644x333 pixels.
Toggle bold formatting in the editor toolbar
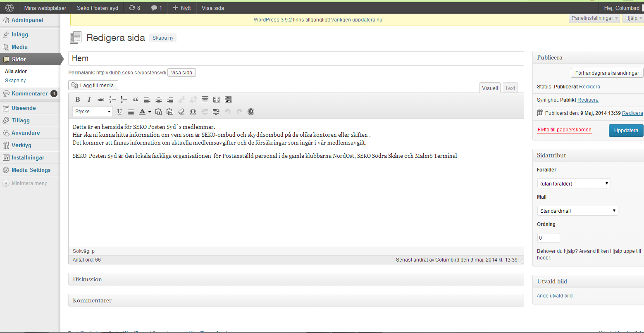pos(77,100)
